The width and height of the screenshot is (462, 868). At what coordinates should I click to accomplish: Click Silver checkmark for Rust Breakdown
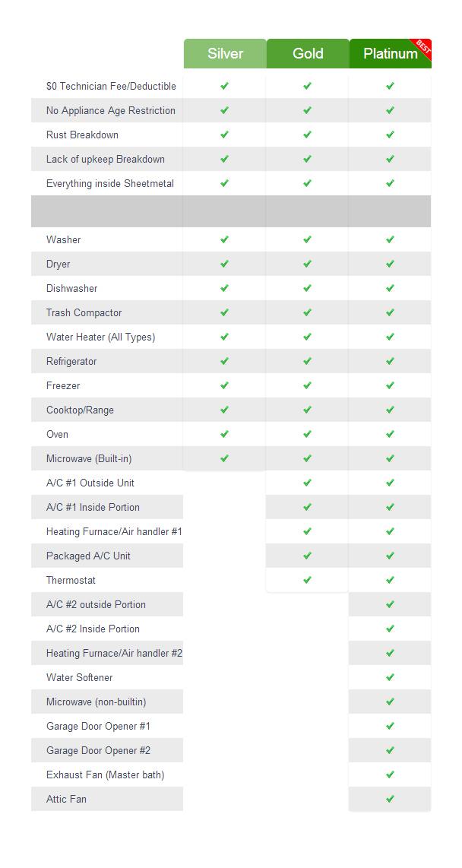(224, 135)
